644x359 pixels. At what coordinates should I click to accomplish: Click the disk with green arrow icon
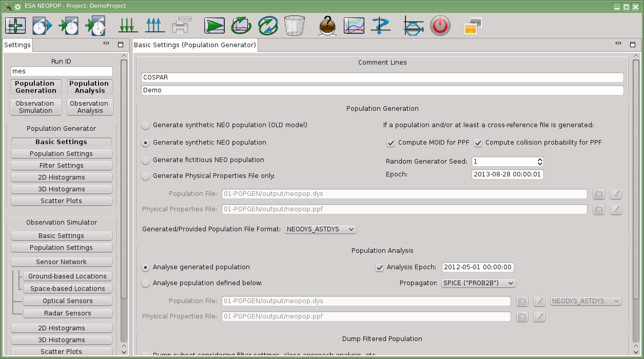[69, 25]
